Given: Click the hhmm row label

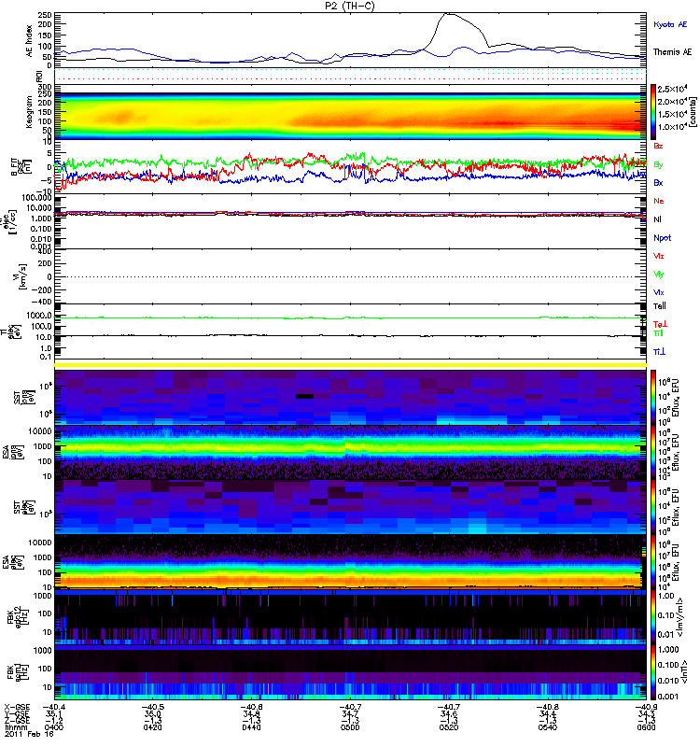Looking at the screenshot, I should (16, 727).
